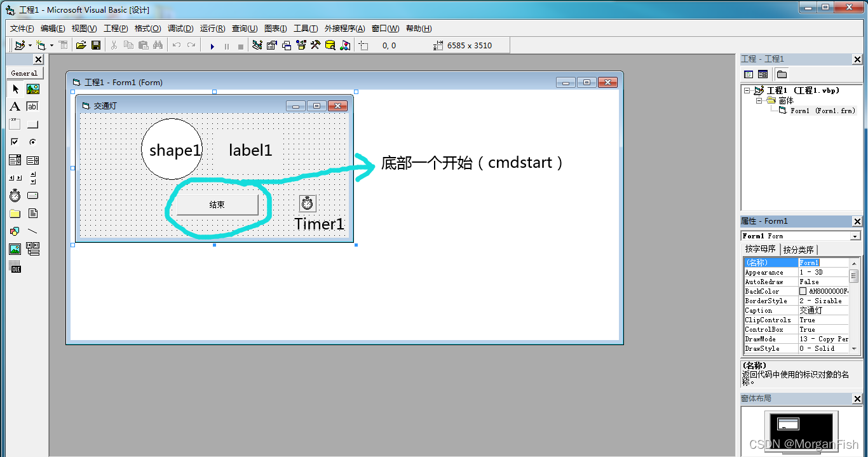Select the OptionButton control tool

(33, 142)
